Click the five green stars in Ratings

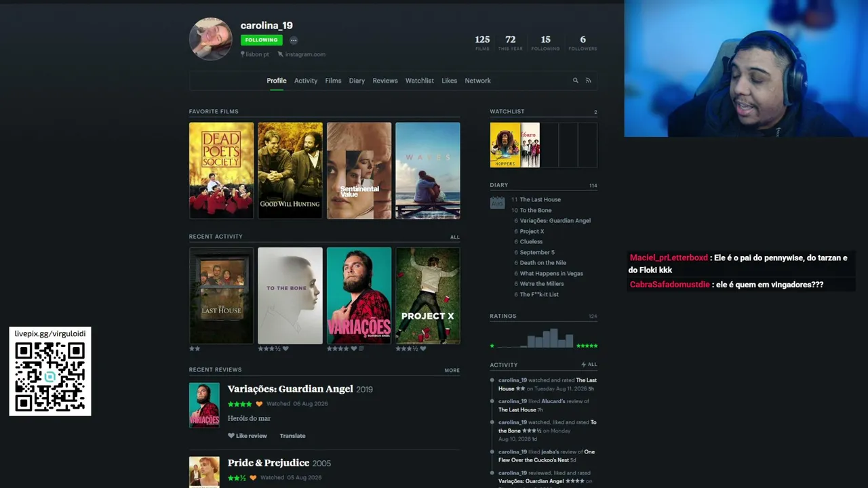[587, 346]
